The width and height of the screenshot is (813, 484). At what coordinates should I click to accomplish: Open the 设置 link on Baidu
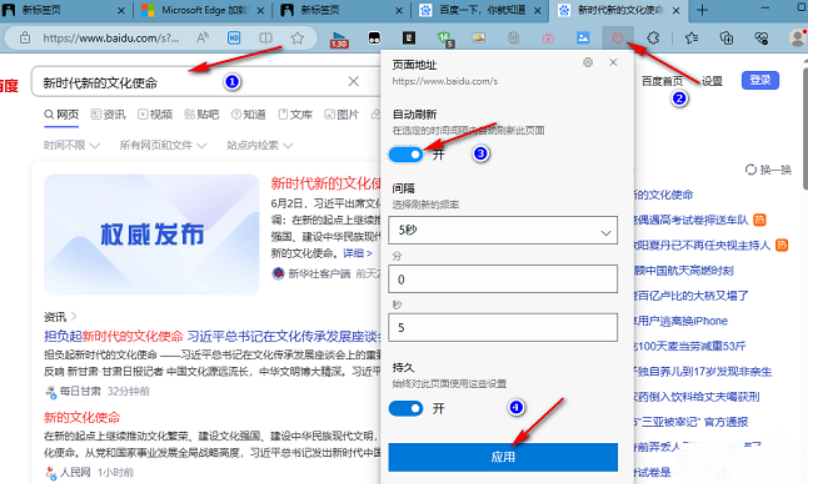(x=712, y=81)
